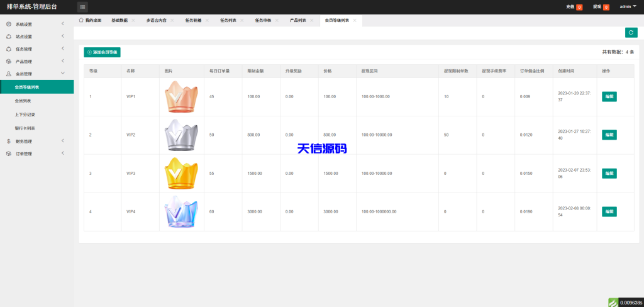Switch to the 任务列表 tab

click(x=228, y=20)
